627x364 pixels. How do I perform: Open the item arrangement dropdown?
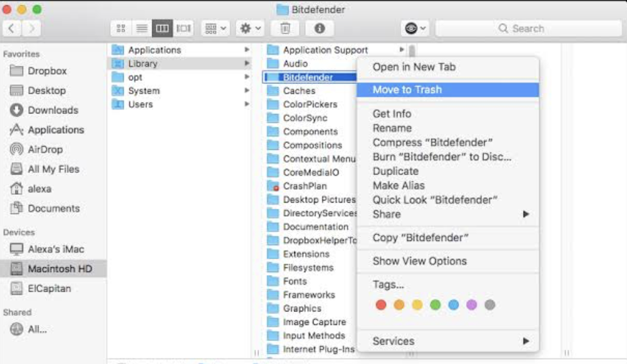tap(215, 28)
